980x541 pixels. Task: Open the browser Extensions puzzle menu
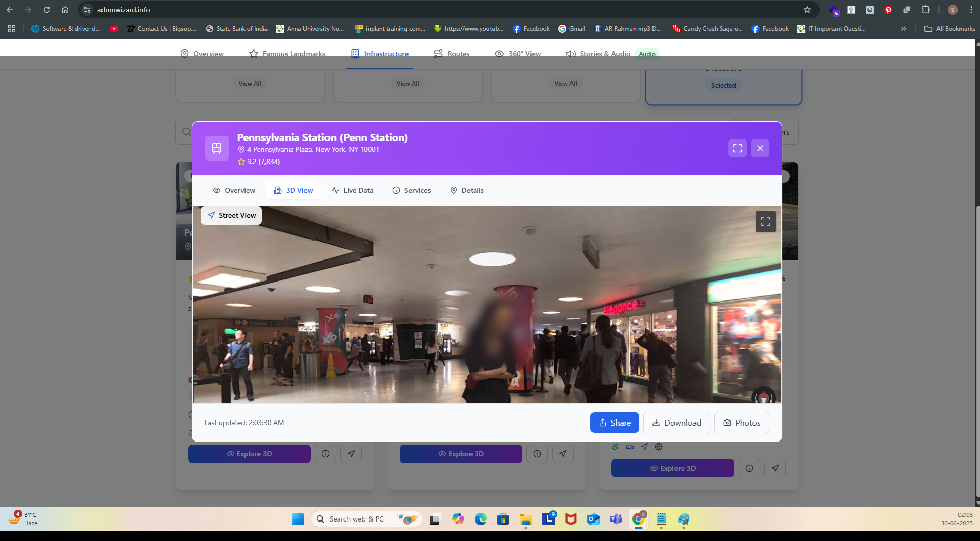tap(925, 10)
